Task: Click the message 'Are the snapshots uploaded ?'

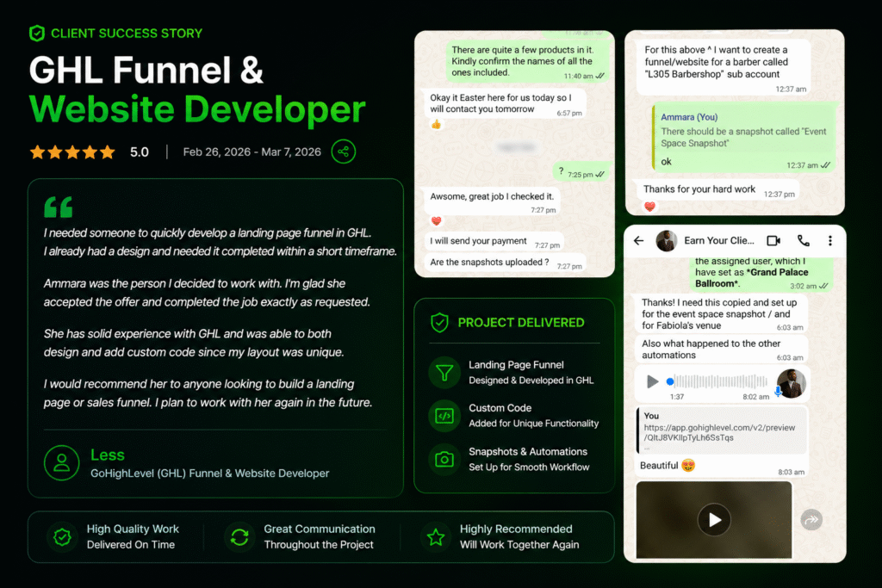Action: [505, 263]
